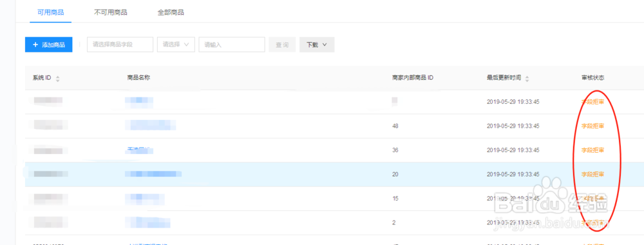Image resolution: width=644 pixels, height=245 pixels.
Task: Open the 下载 dropdown button
Action: coord(317,44)
